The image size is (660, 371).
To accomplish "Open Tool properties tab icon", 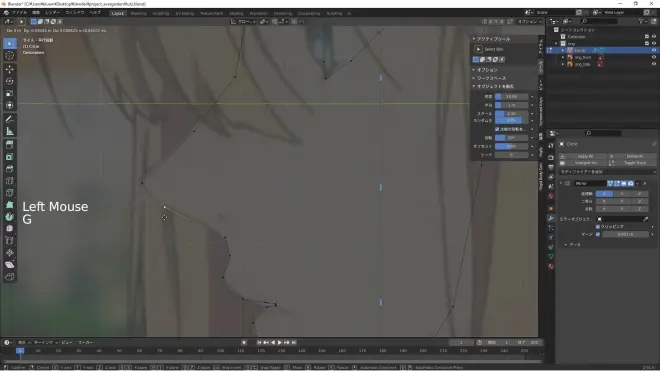I will (551, 145).
